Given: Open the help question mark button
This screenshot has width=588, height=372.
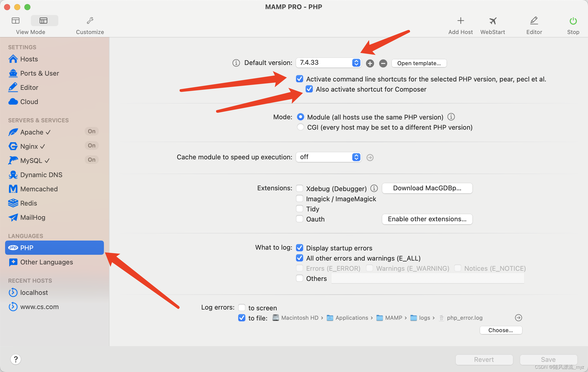Looking at the screenshot, I should pyautogui.click(x=16, y=359).
